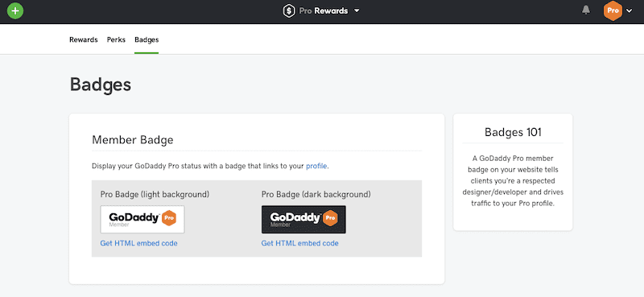Click the Badges 101 heading
Viewport: 644px width, 297px height.
pos(513,132)
